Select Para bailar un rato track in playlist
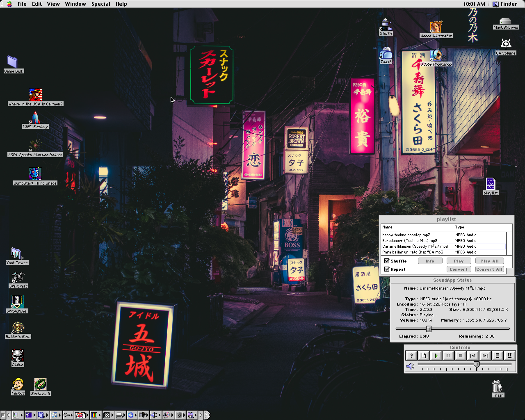The image size is (525, 420). tap(443, 252)
